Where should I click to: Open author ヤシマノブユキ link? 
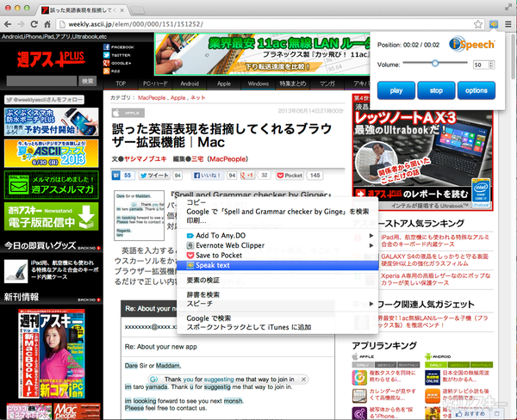146,159
